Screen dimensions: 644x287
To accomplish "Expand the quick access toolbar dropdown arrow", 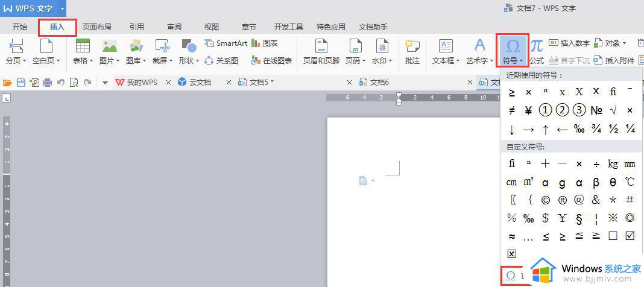I will (105, 83).
